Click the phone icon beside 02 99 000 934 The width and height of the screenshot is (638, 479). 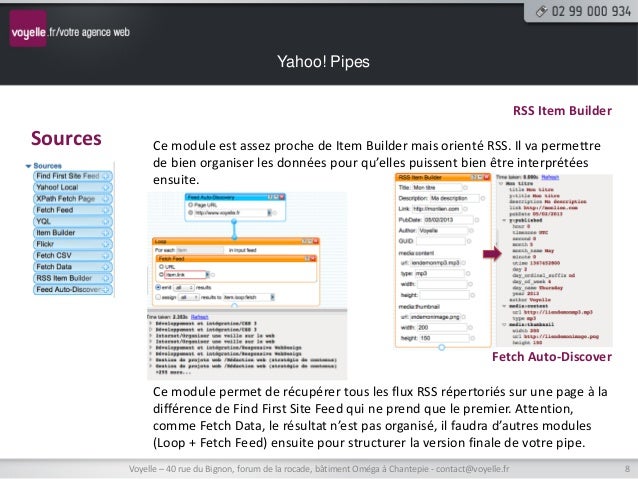click(541, 11)
